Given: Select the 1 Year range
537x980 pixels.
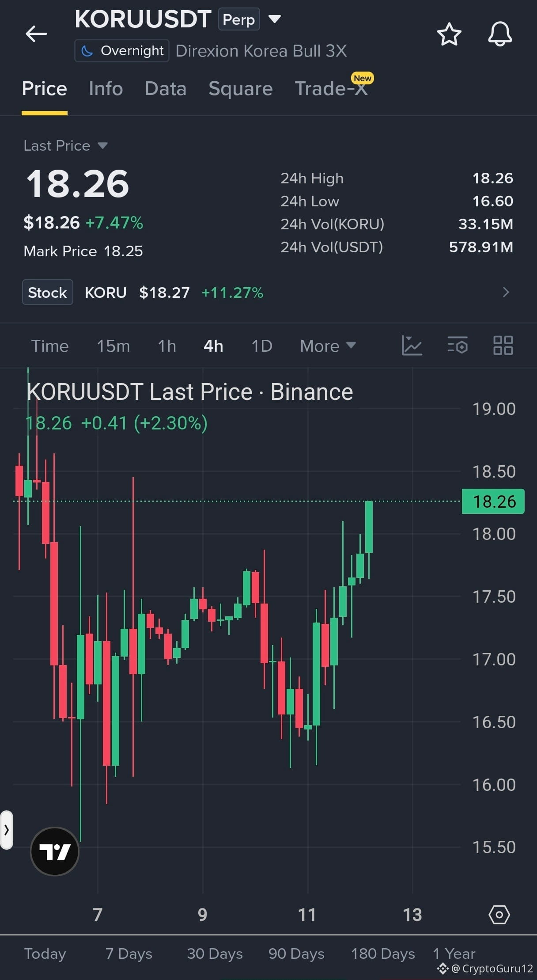Looking at the screenshot, I should (454, 953).
